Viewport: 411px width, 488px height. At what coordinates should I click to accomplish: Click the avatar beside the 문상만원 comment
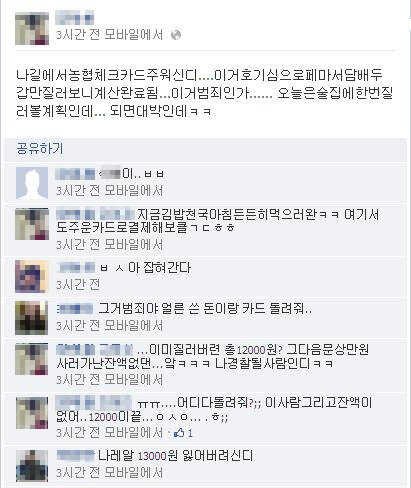coord(32,359)
